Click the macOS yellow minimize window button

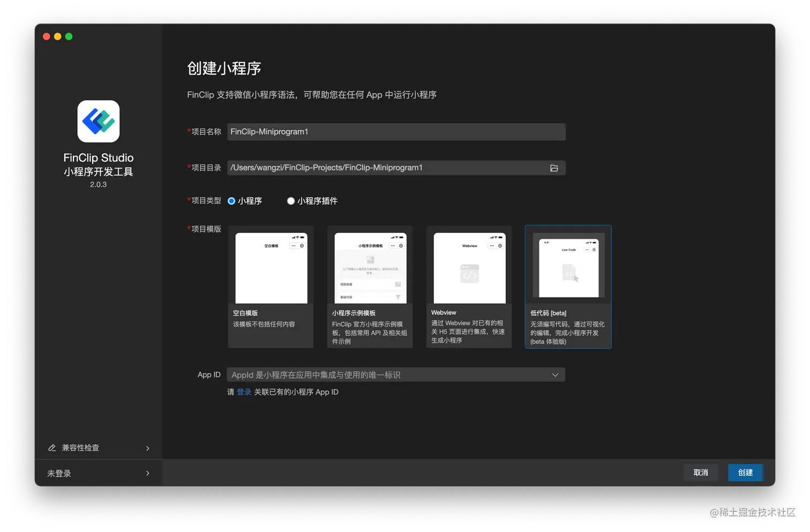click(57, 36)
